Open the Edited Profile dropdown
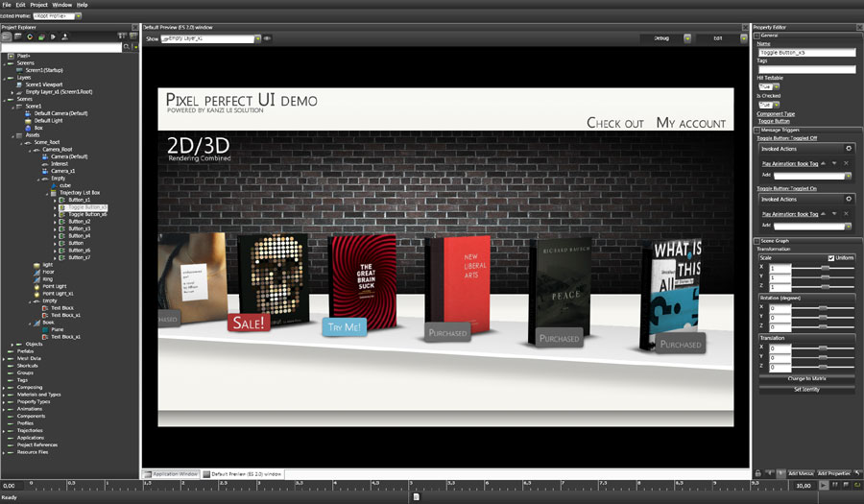This screenshot has width=864, height=504. pyautogui.click(x=79, y=16)
